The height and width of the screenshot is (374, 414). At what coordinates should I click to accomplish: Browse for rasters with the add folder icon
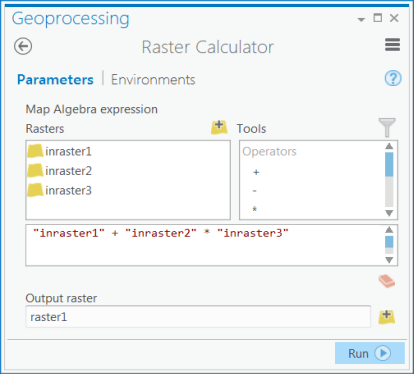pyautogui.click(x=219, y=127)
